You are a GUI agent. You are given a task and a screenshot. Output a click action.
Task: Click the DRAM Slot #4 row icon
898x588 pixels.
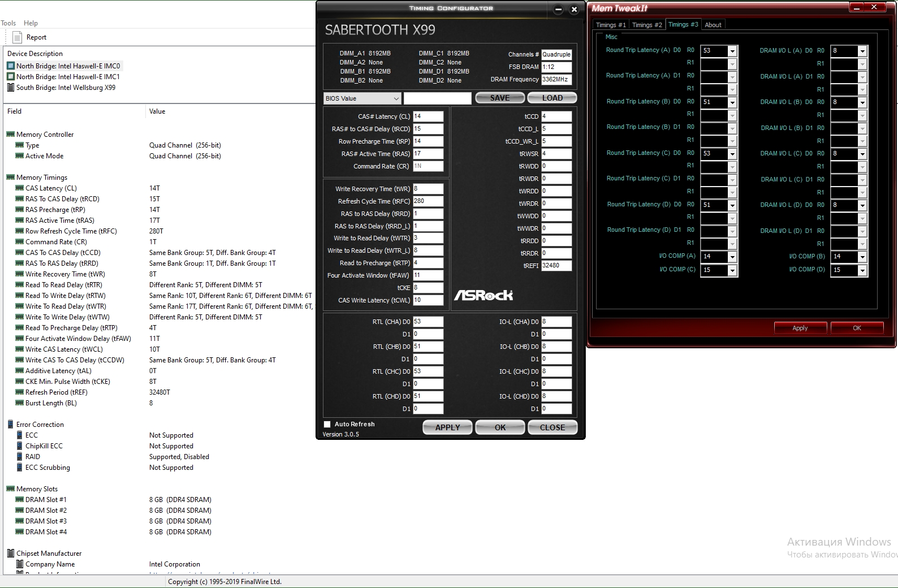(19, 532)
